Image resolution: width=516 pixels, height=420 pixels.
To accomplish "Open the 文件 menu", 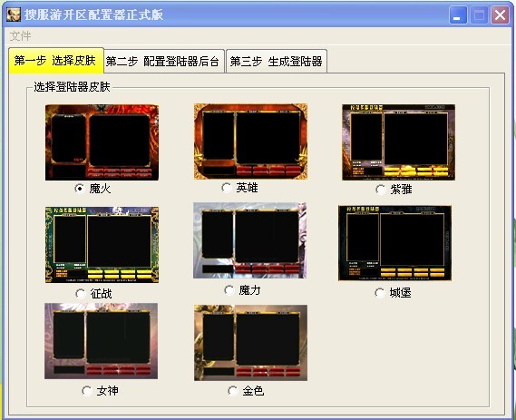I will pos(20,36).
